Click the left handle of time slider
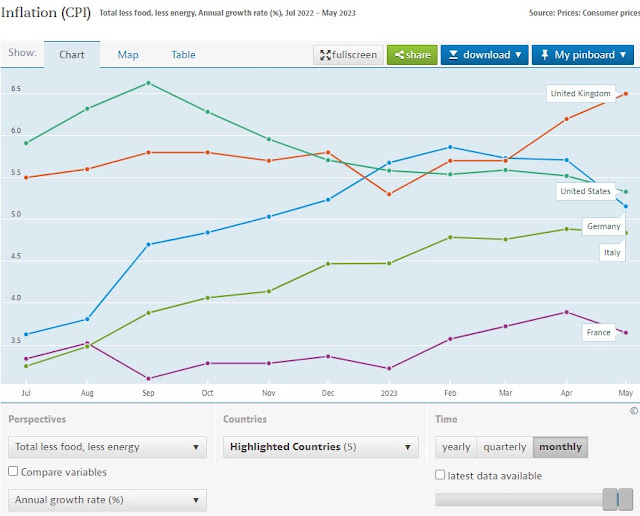The width and height of the screenshot is (640, 516). click(x=610, y=499)
